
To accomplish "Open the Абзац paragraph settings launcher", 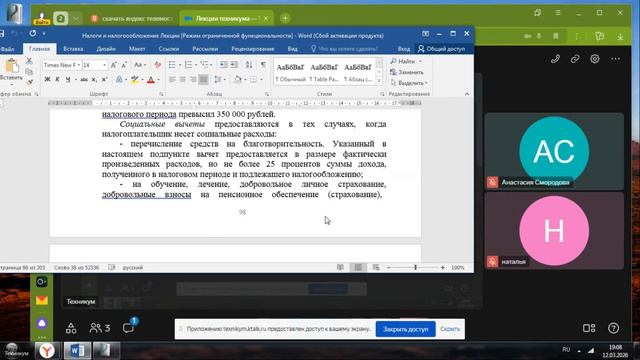I will 267,94.
